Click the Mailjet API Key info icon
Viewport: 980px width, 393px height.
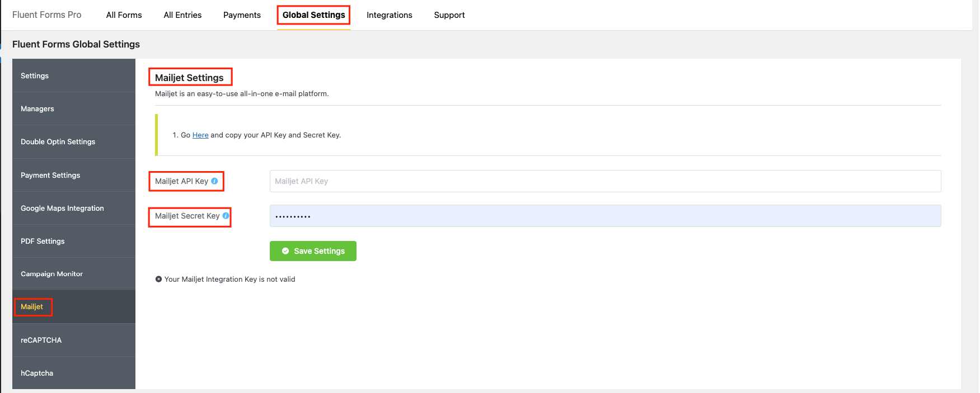(x=214, y=181)
